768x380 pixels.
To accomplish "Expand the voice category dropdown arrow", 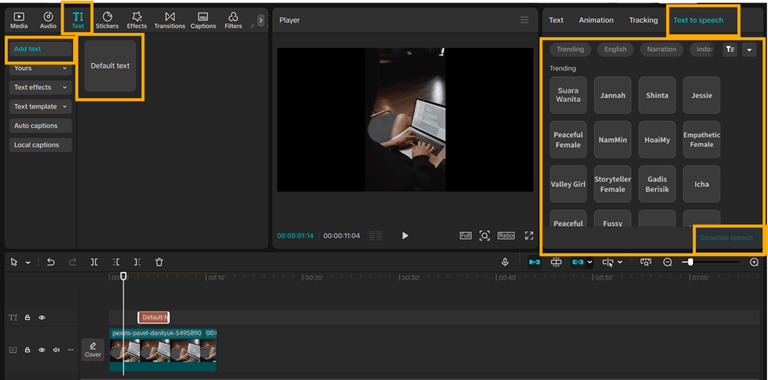I will pyautogui.click(x=749, y=49).
